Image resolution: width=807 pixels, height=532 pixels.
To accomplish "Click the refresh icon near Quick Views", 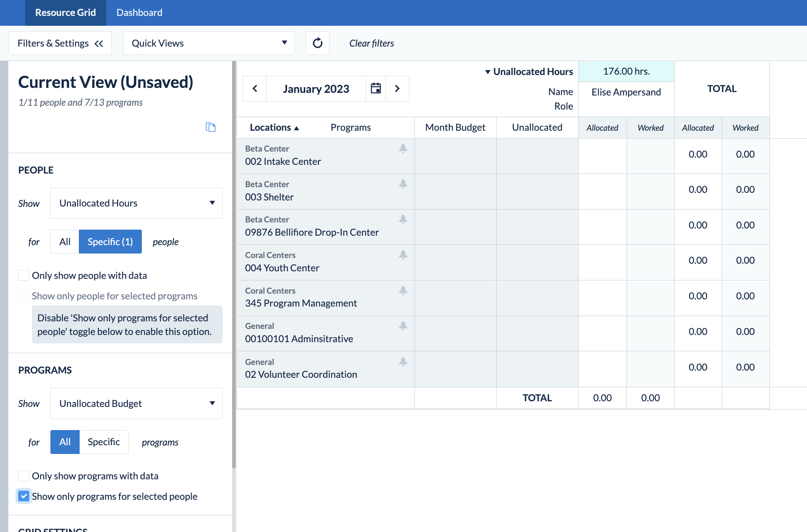I will [317, 43].
